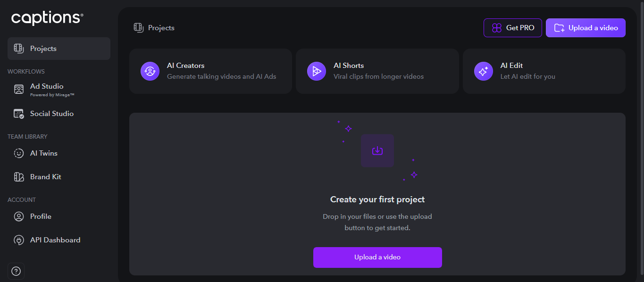
Task: Select the Profile account icon
Action: click(x=18, y=216)
